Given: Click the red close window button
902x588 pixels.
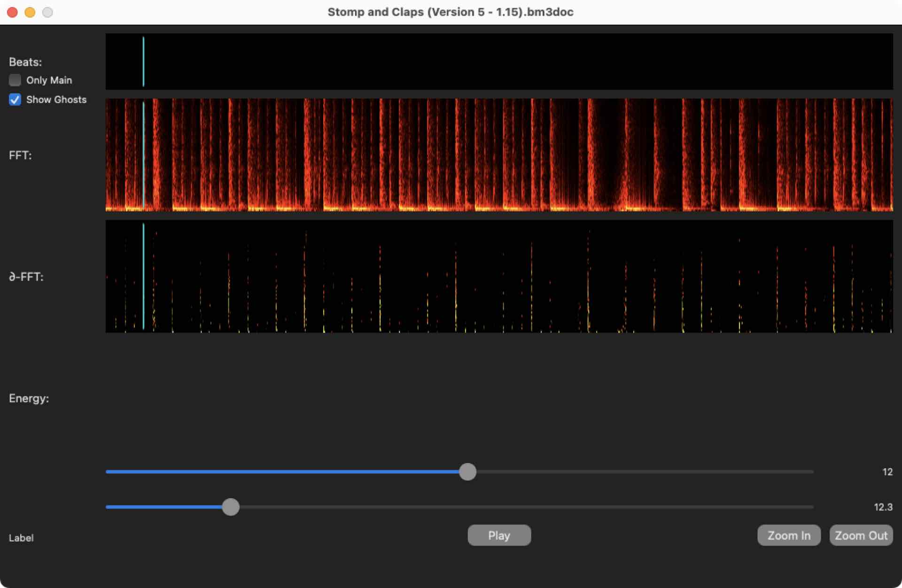Looking at the screenshot, I should click(x=13, y=12).
